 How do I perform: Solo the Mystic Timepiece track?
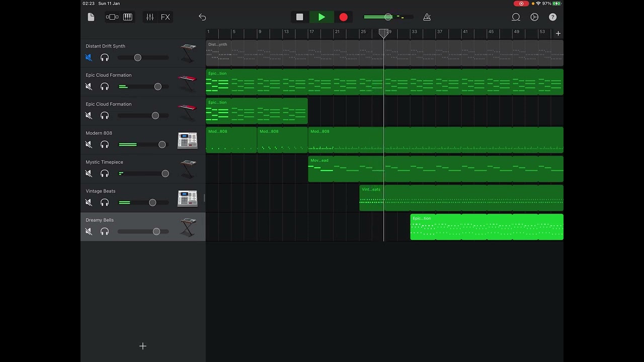[105, 173]
